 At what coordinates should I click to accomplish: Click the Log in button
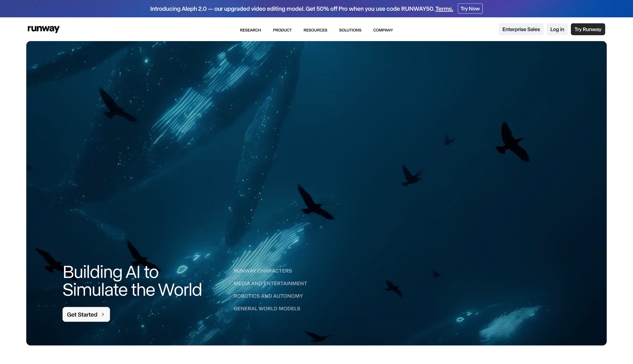pyautogui.click(x=557, y=29)
